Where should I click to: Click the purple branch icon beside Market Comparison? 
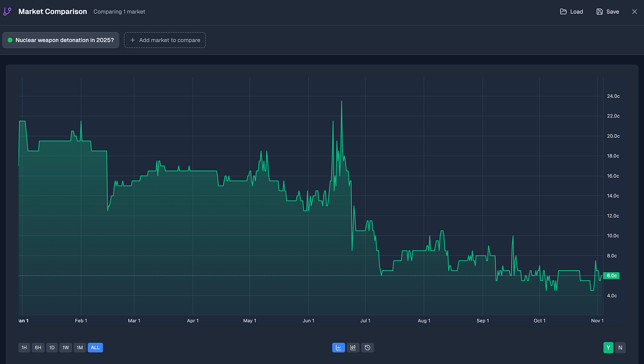point(7,11)
